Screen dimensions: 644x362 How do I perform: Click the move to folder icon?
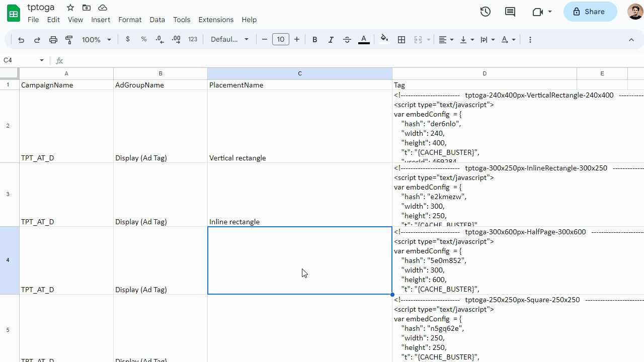pos(87,8)
